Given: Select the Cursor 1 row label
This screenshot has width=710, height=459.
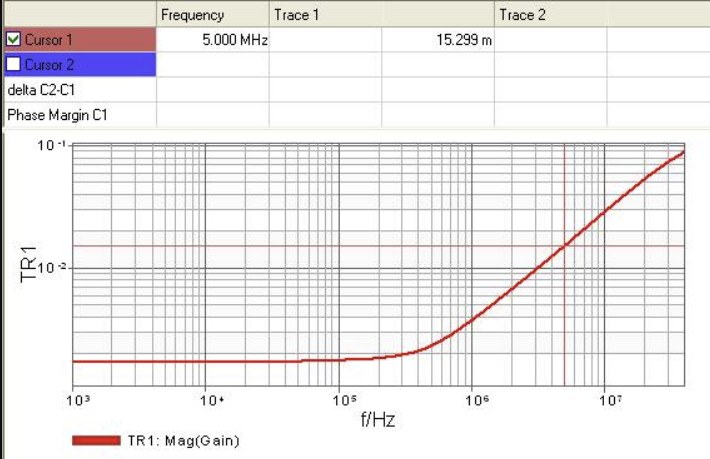Looking at the screenshot, I should coord(48,40).
